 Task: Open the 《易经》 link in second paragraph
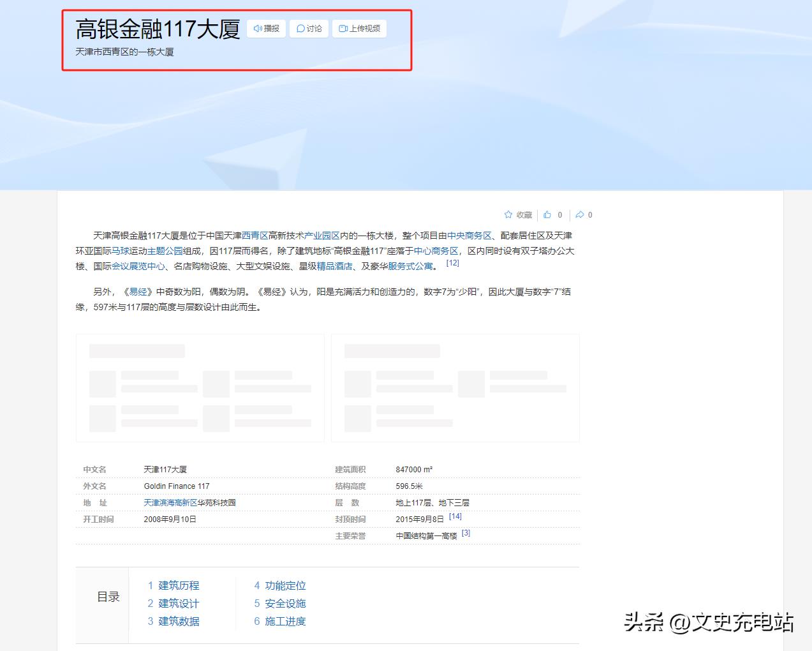[138, 292]
